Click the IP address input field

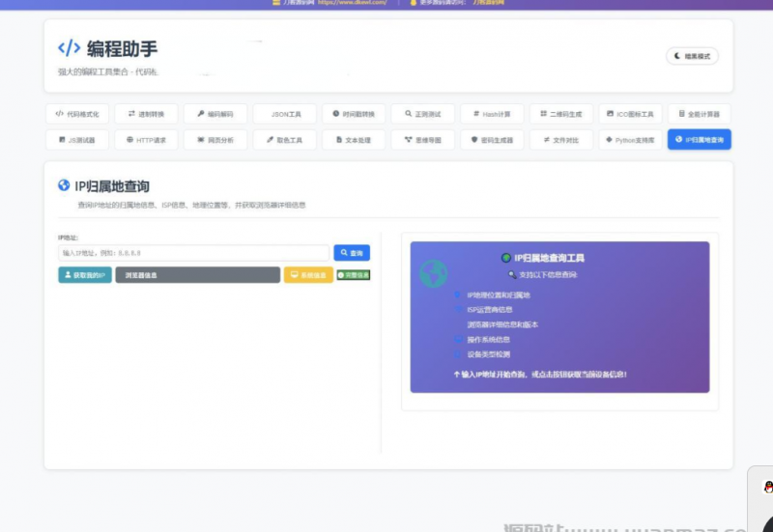pyautogui.click(x=193, y=253)
